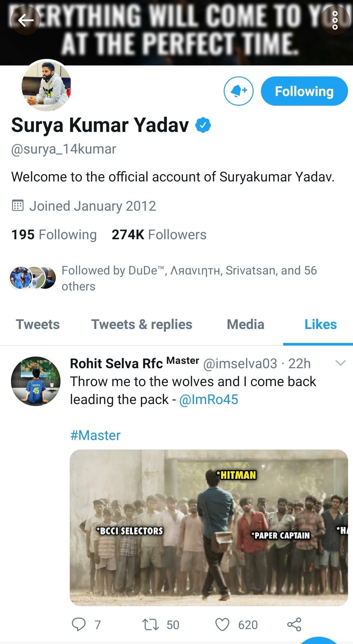Expand the tweet options chevron
The width and height of the screenshot is (353, 644).
tap(341, 363)
